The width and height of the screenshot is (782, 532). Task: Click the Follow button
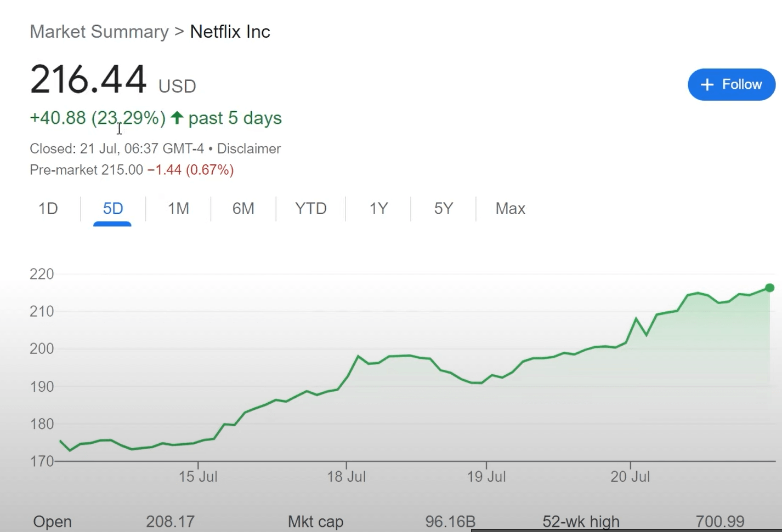732,84
